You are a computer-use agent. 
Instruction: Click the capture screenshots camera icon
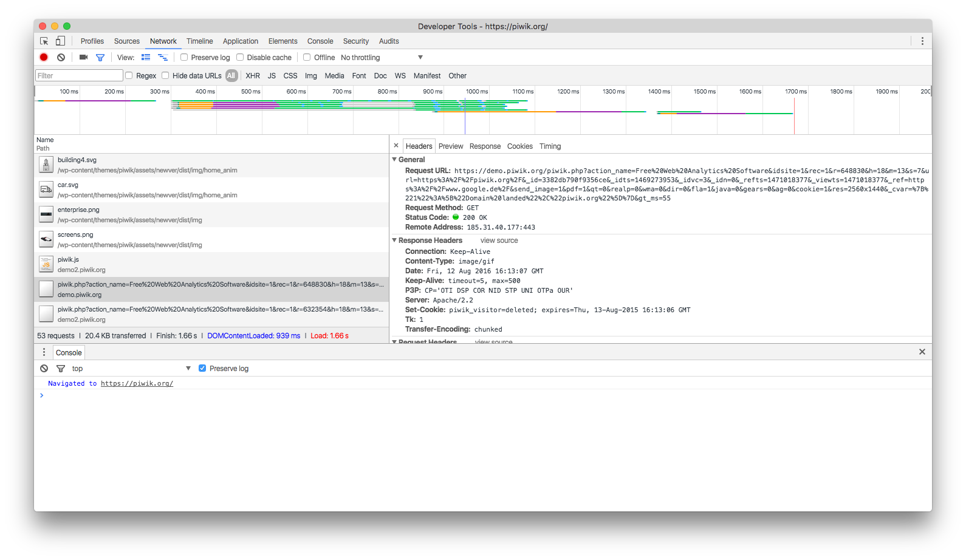(x=84, y=57)
